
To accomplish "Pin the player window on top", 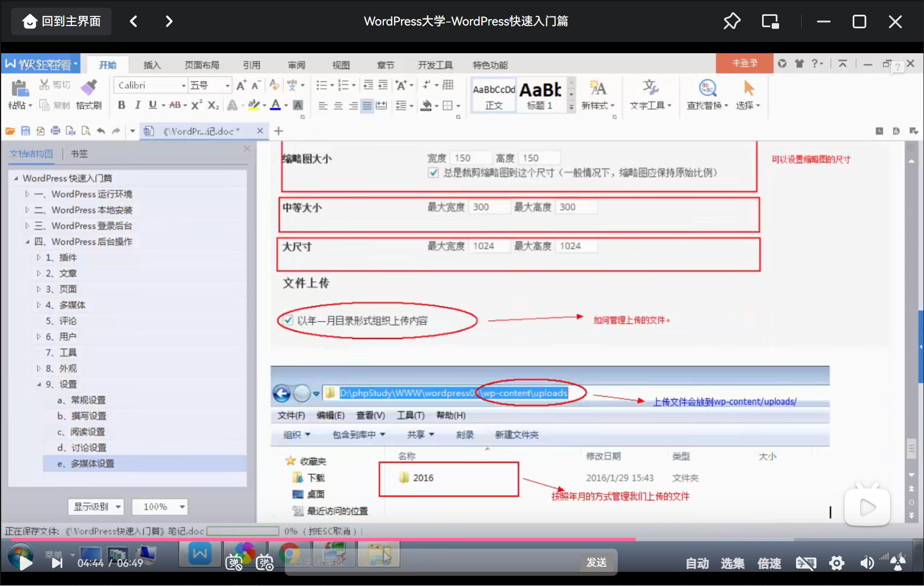I will (731, 22).
